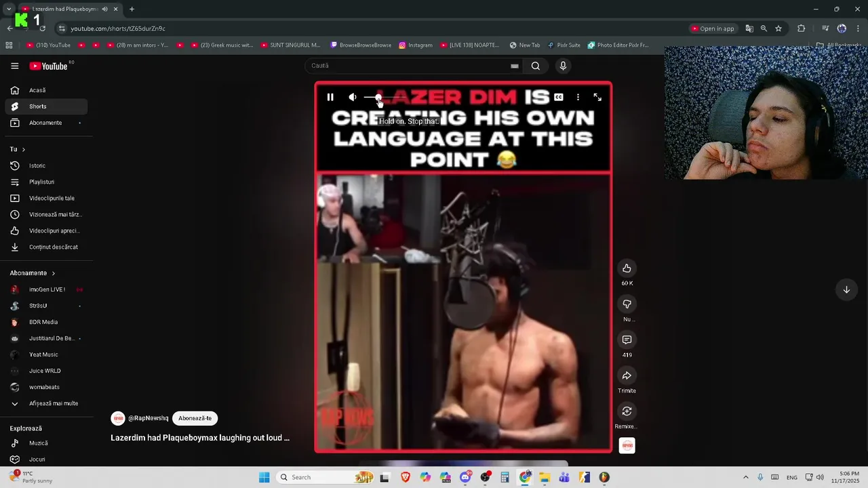Reload the page
This screenshot has height=488, width=868.
pyautogui.click(x=42, y=28)
